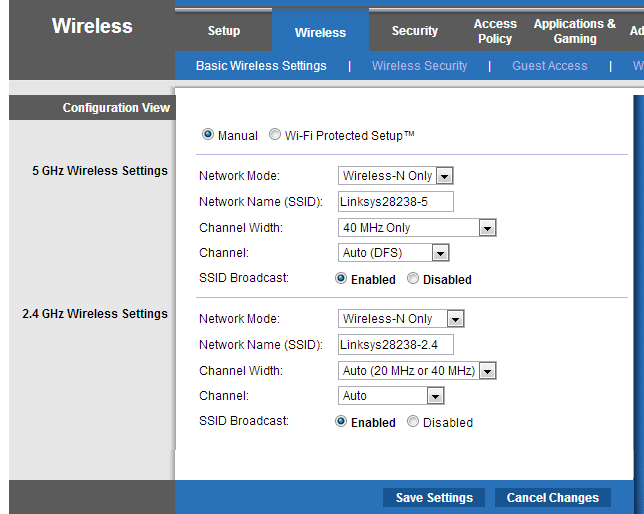Enable SSID Broadcast for 2.4 GHz
This screenshot has width=644, height=514.
(341, 422)
